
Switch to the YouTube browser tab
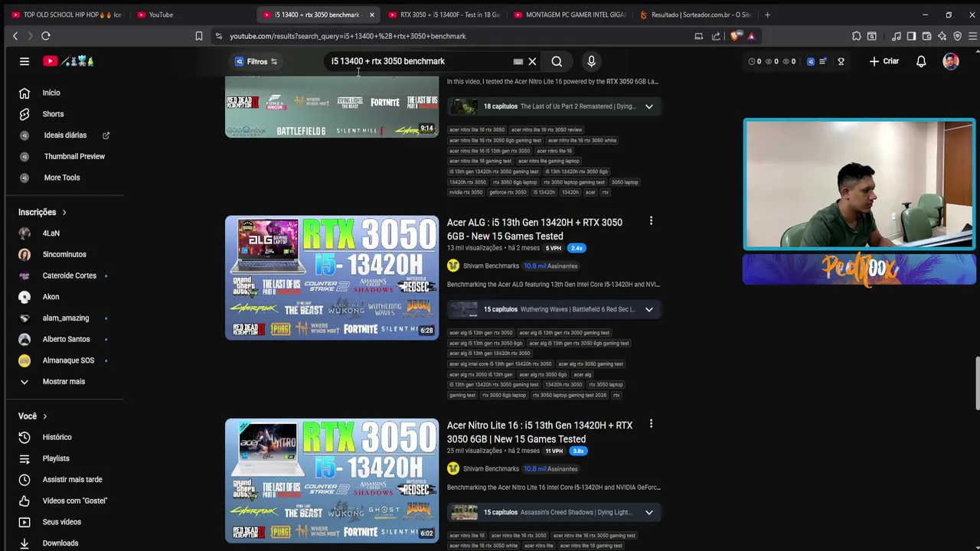(x=191, y=15)
